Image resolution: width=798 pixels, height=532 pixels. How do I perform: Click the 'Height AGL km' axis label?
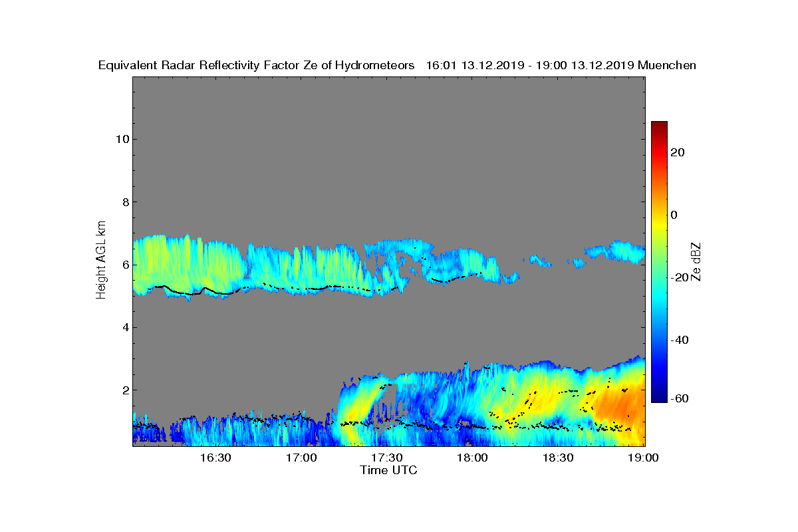(101, 261)
